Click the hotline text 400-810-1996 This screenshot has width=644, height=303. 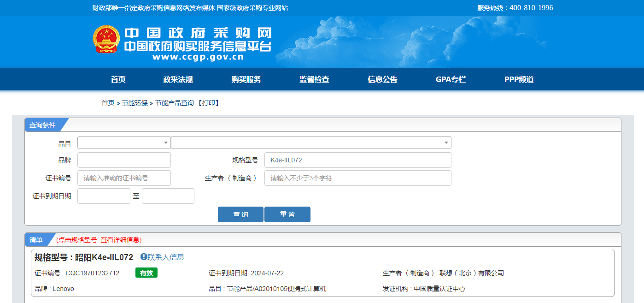click(x=531, y=8)
